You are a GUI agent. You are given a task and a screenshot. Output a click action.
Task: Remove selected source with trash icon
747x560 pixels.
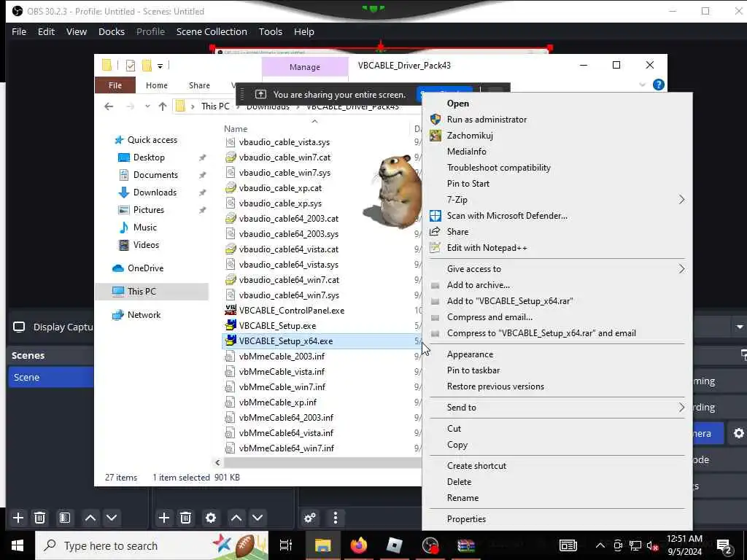pyautogui.click(x=186, y=518)
